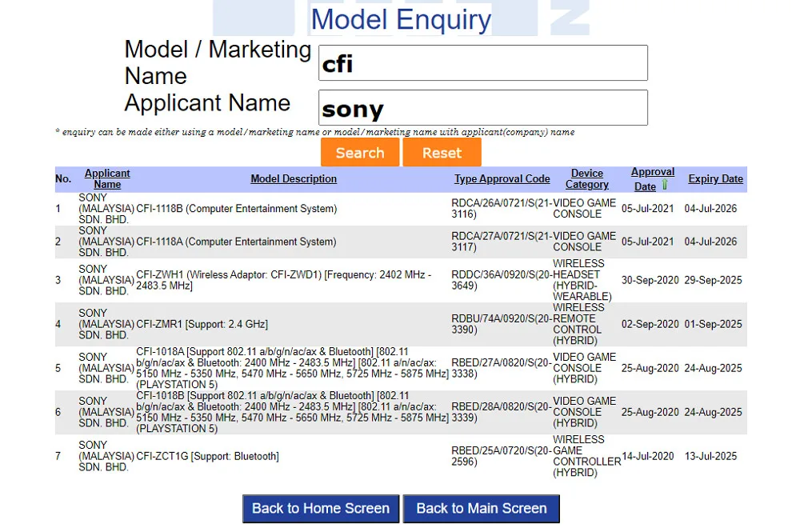Click approval code RDDC/36A/0920/S(20-3649)
800x532 pixels.
pos(502,280)
